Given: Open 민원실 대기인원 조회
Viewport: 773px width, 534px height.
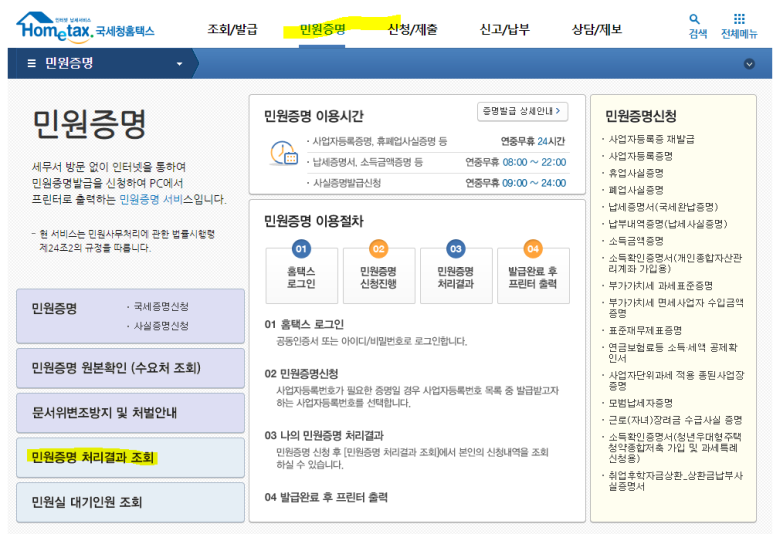Looking at the screenshot, I should tap(131, 502).
